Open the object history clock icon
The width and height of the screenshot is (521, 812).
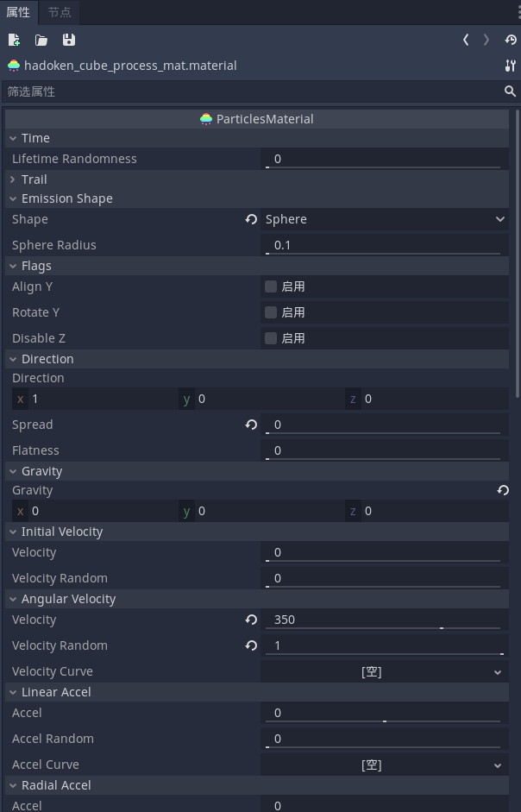[511, 40]
